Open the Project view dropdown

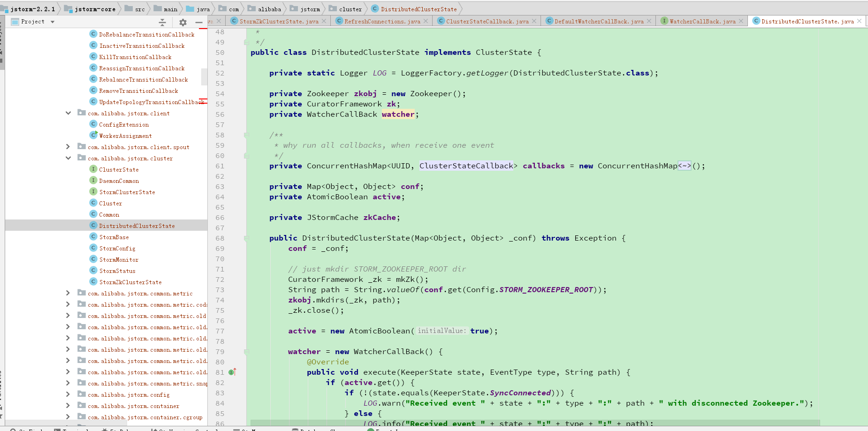pos(53,22)
